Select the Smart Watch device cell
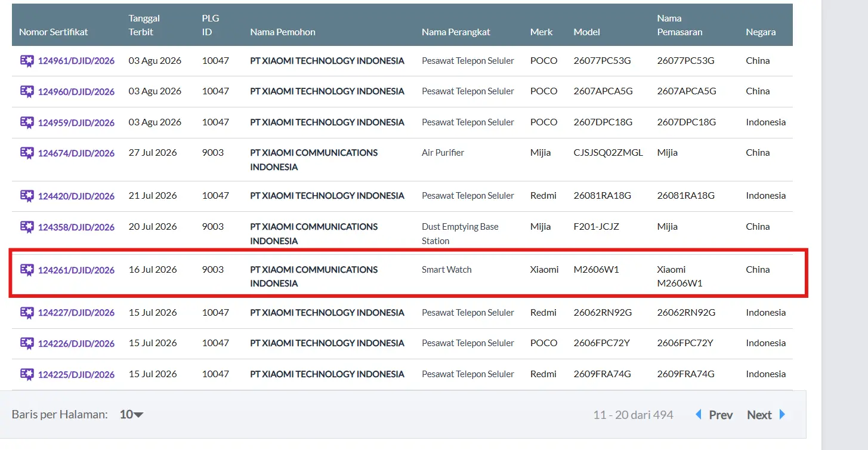868x450 pixels. coord(447,270)
